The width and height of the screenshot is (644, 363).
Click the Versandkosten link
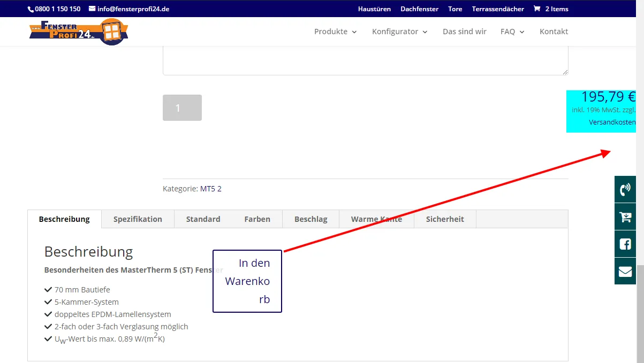[x=612, y=122]
